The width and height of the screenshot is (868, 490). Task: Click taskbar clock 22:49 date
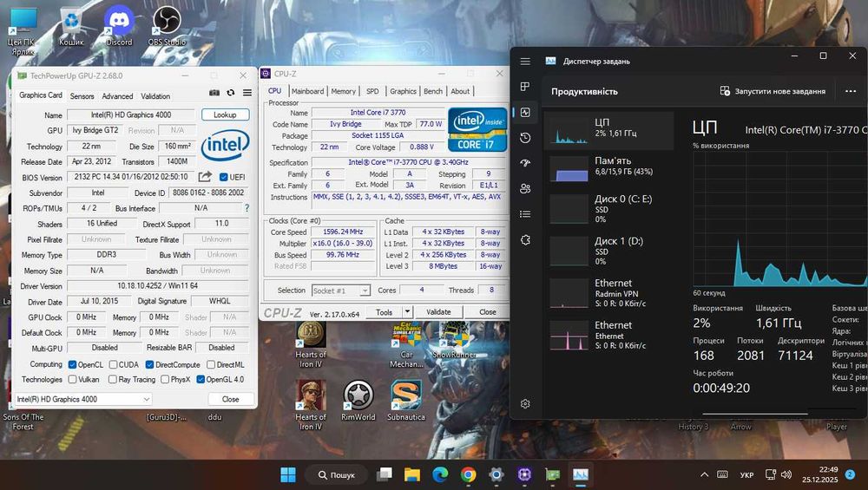pos(820,474)
